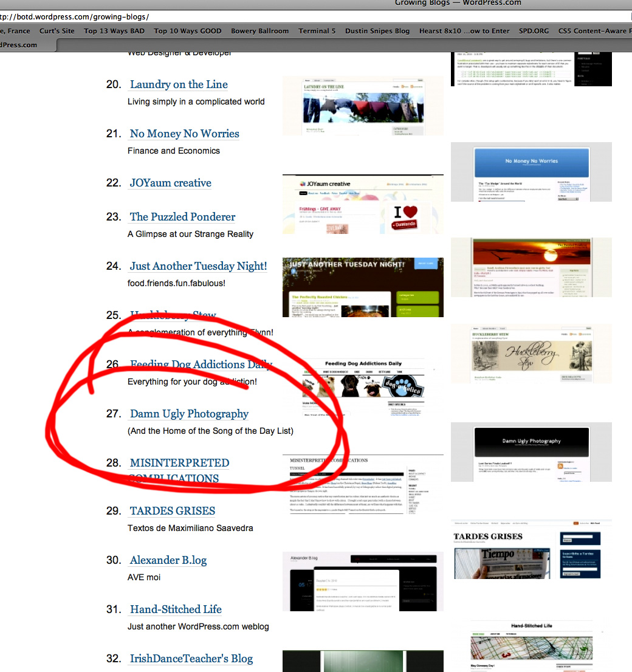Select the Just Another Tuesday Night thumbnail
Image resolution: width=632 pixels, height=672 pixels.
(362, 287)
